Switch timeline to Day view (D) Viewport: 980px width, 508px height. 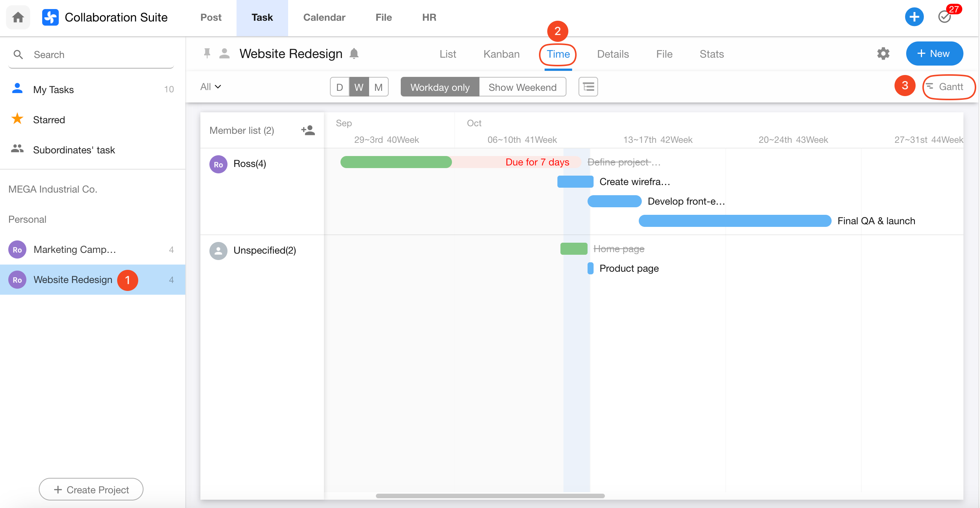[339, 87]
